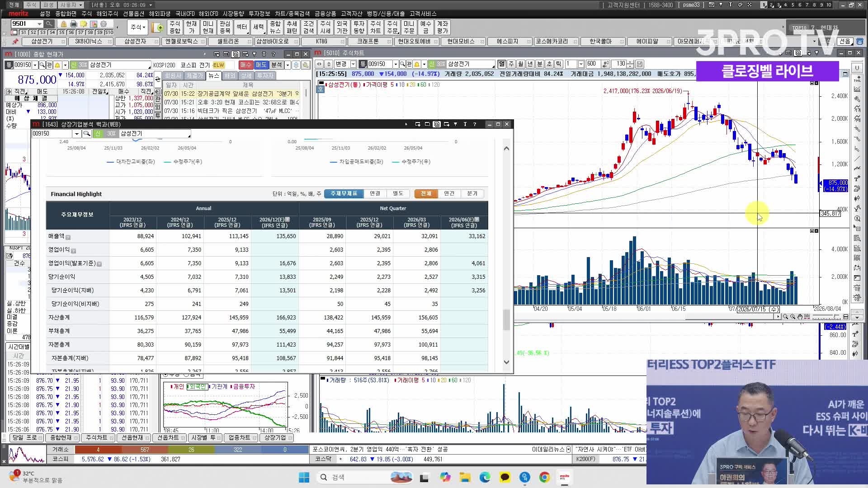Click 종합뉴스 toolbar button
The image size is (868, 488).
point(275,27)
